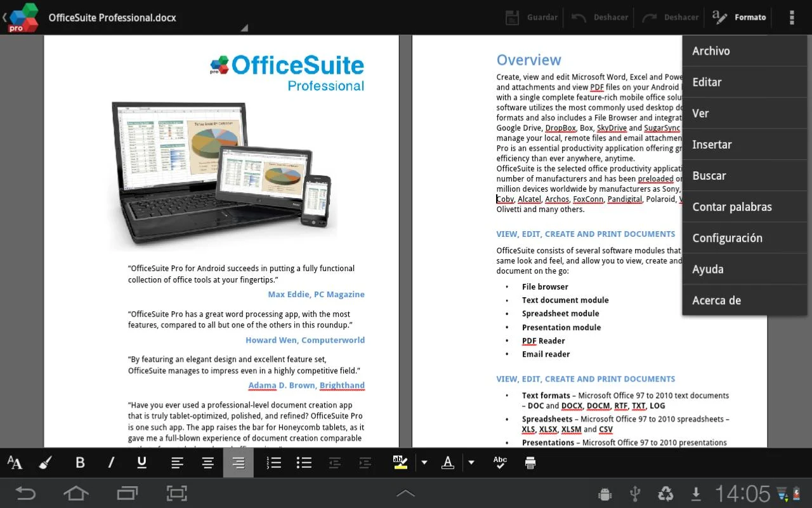812x508 pixels.
Task: Select the laptop and devices image
Action: pyautogui.click(x=222, y=173)
